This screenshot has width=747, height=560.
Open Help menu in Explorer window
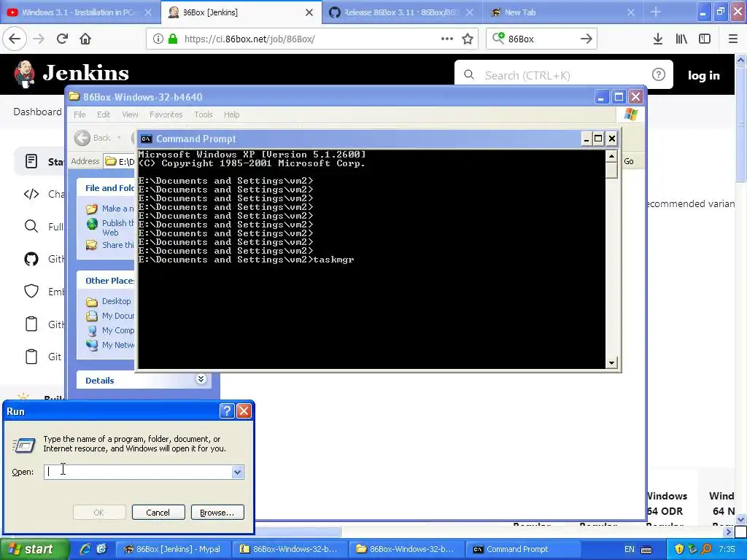[231, 114]
